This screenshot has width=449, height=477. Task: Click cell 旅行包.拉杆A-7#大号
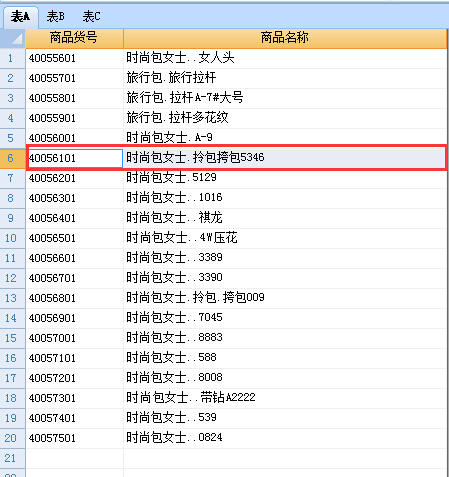tap(285, 98)
